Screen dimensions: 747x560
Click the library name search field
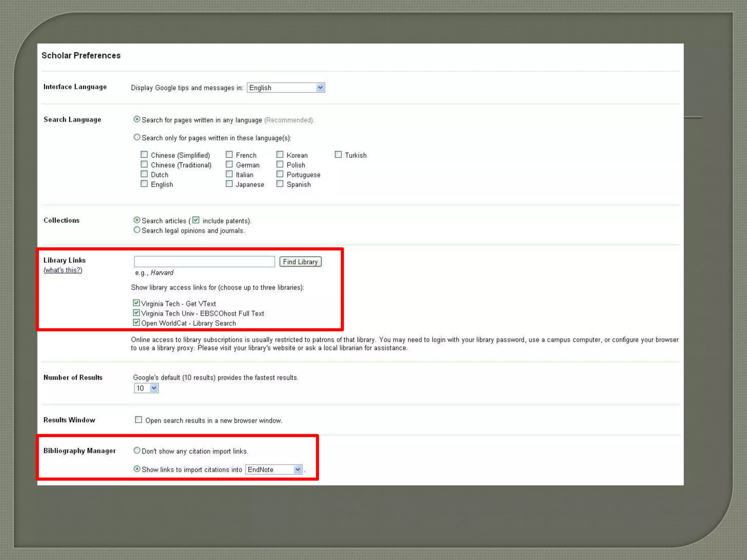pyautogui.click(x=204, y=261)
